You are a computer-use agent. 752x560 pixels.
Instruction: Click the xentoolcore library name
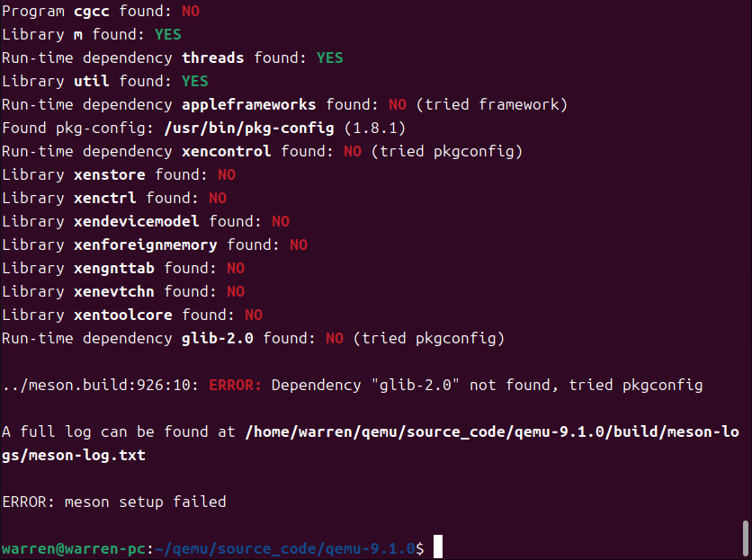(122, 315)
